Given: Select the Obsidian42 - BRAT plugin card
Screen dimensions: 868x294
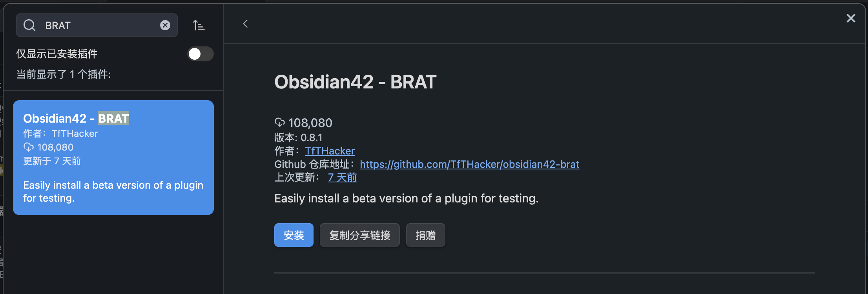Looking at the screenshot, I should tap(113, 157).
